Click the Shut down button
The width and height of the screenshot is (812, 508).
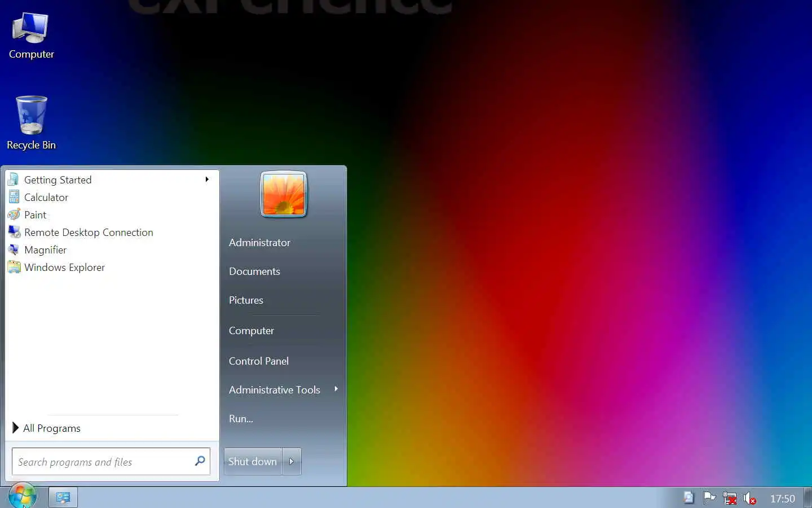[x=253, y=461]
